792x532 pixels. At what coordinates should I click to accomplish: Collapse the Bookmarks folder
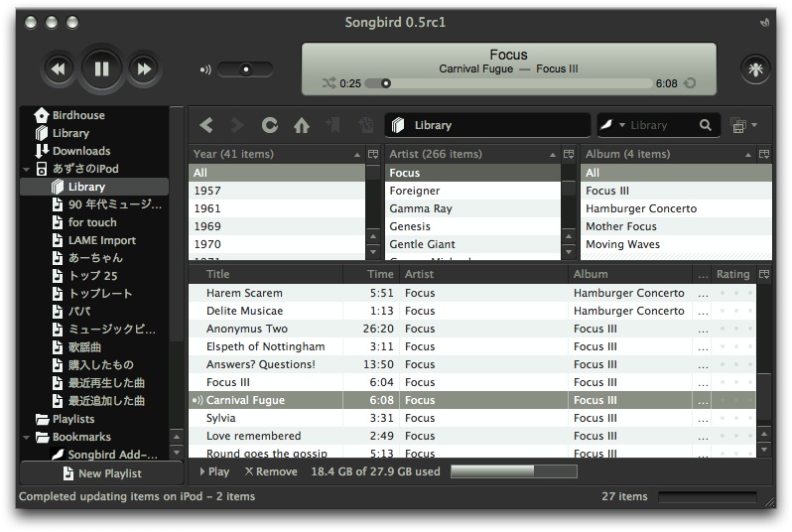(26, 437)
